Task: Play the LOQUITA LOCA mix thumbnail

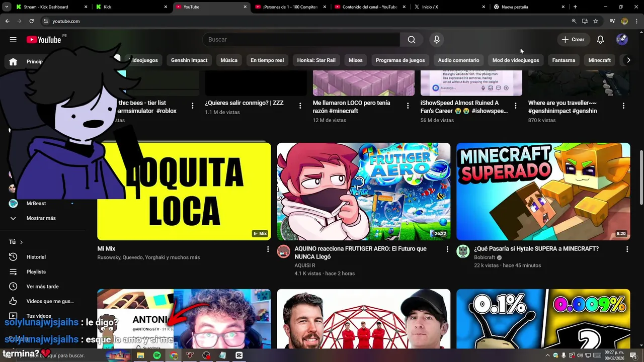Action: (184, 192)
